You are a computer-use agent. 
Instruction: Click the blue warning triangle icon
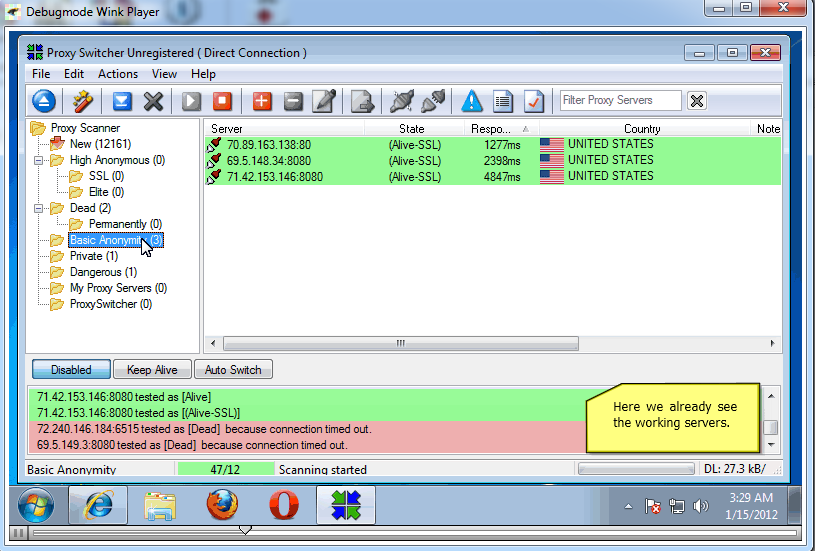472,101
